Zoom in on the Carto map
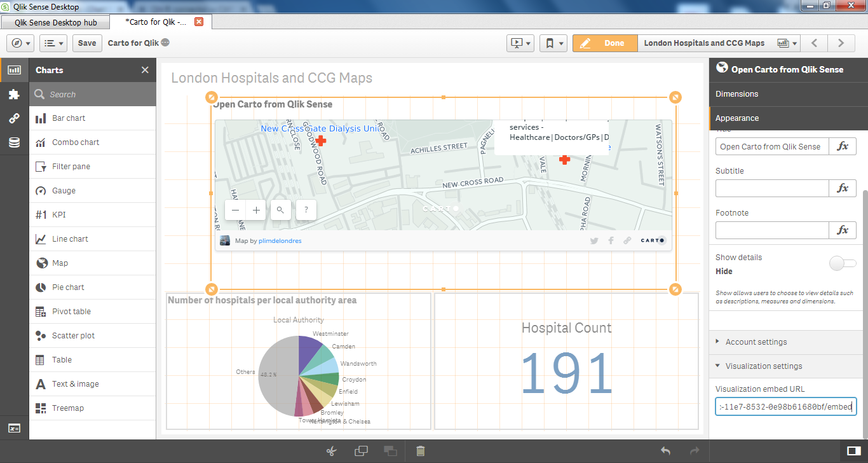This screenshot has height=463, width=868. (256, 210)
